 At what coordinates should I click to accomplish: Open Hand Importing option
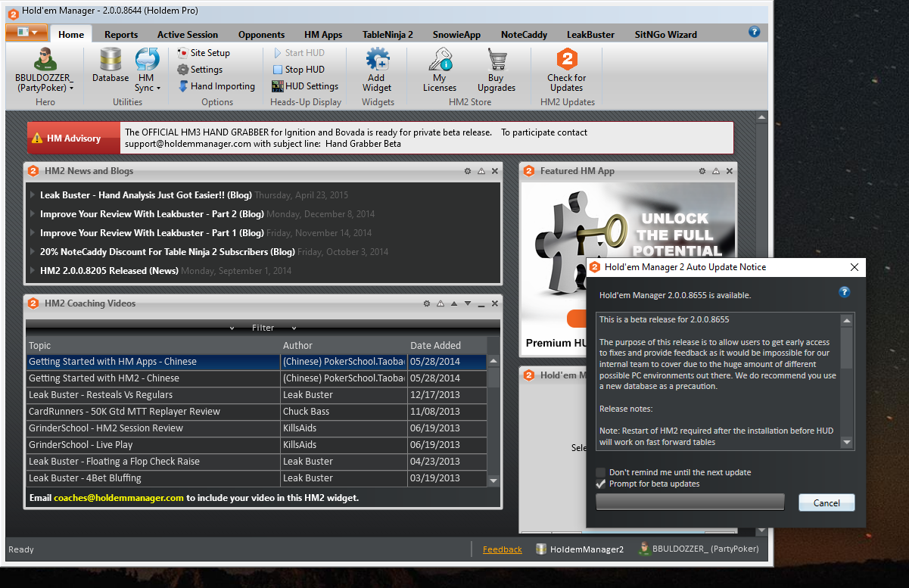[216, 86]
